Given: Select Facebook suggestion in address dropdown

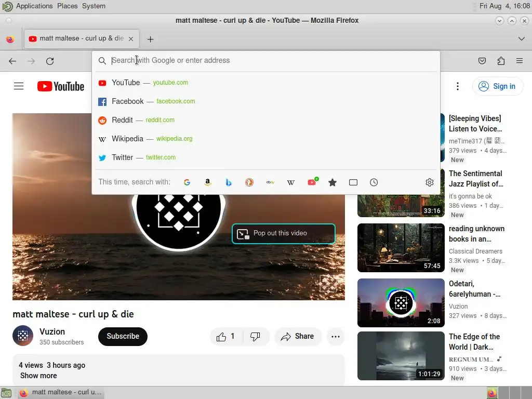Looking at the screenshot, I should tap(266, 101).
